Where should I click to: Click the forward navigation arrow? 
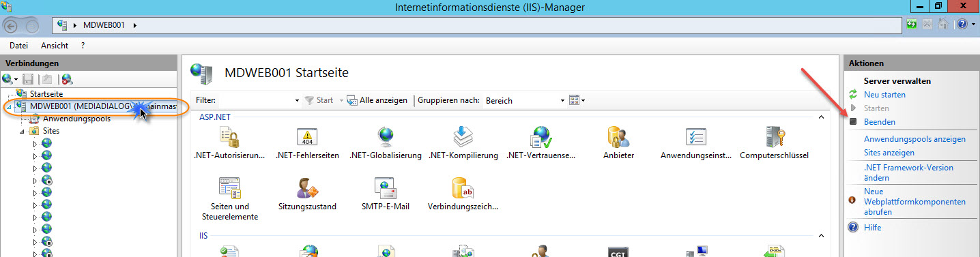pos(31,26)
